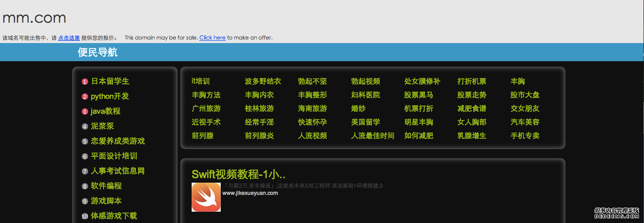Image resolution: width=644 pixels, height=223 pixels.
Task: Open the 点击这里 link to make an offer
Action: 69,38
